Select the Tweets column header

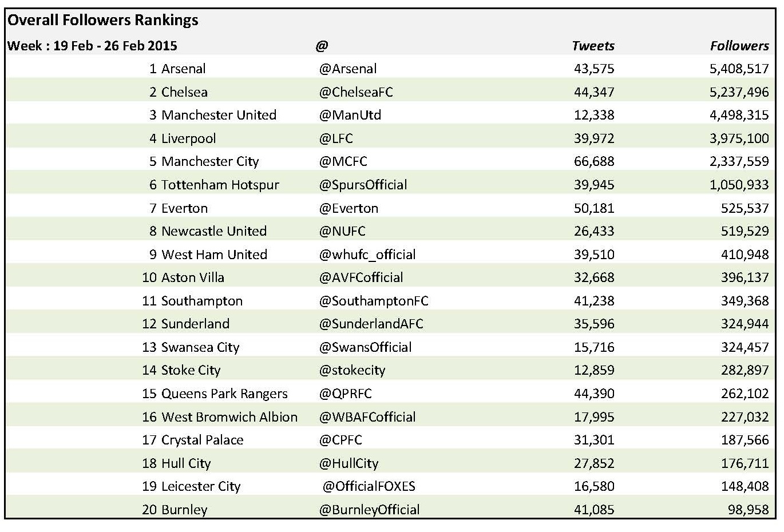click(x=593, y=46)
